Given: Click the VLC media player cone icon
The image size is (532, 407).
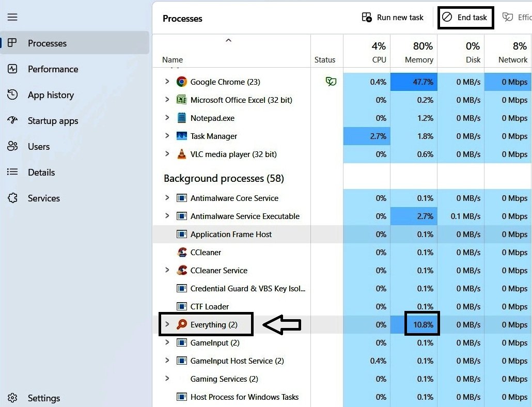Looking at the screenshot, I should coord(181,154).
